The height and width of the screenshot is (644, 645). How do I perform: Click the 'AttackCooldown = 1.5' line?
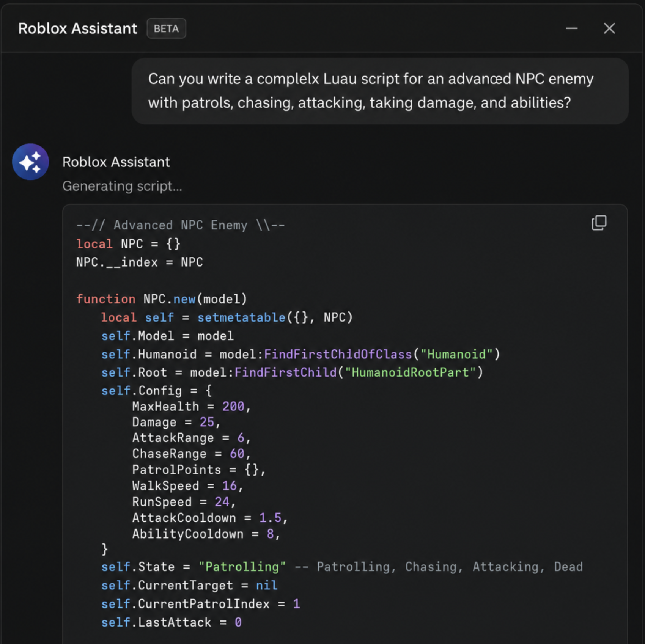pyautogui.click(x=210, y=518)
